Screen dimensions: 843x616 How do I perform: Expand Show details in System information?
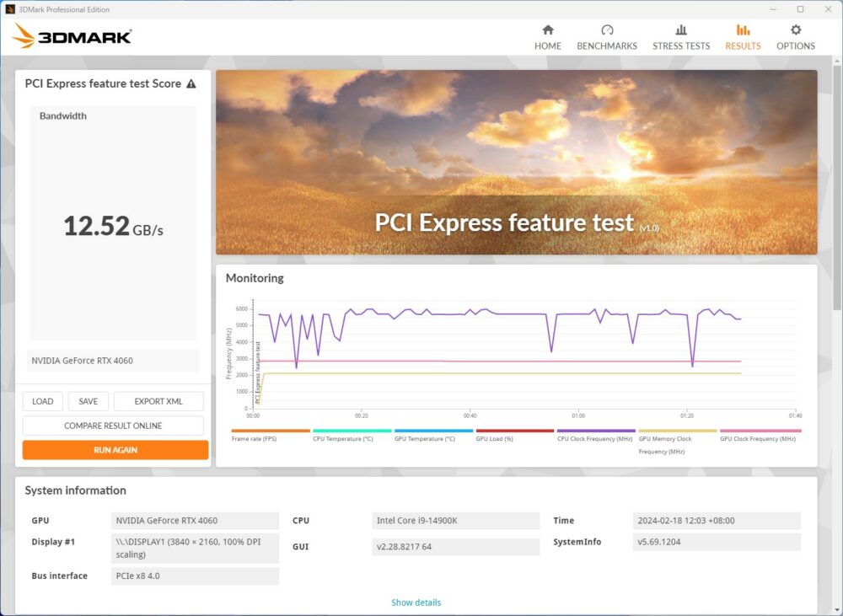pyautogui.click(x=416, y=603)
